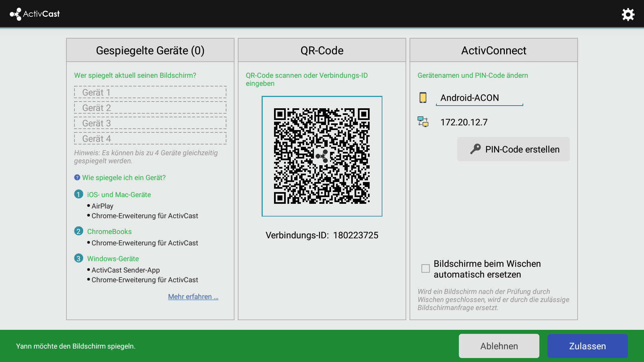Screen dimensions: 644x362
Task: Open help beside "Wie spiegele ich ein Gerät?"
Action: 77,178
